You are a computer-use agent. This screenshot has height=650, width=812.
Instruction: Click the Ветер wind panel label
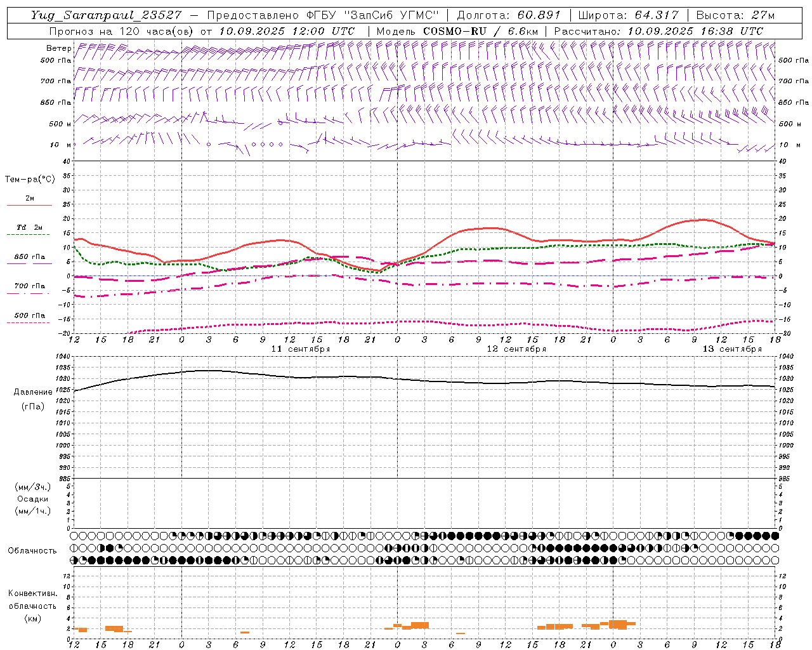pyautogui.click(x=58, y=48)
